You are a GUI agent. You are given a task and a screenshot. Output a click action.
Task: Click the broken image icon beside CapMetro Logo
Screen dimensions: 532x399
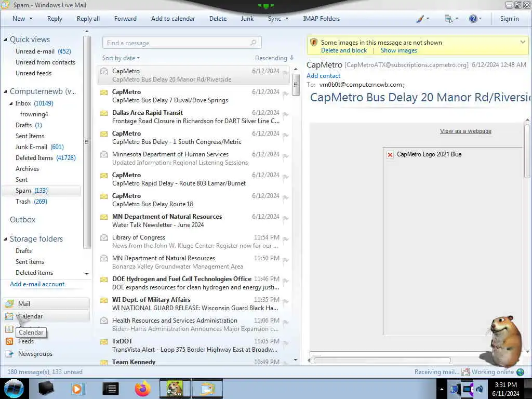point(390,155)
